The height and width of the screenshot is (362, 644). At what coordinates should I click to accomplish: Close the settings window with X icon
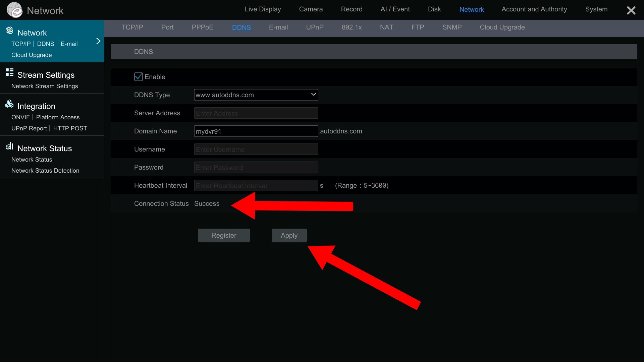point(631,10)
